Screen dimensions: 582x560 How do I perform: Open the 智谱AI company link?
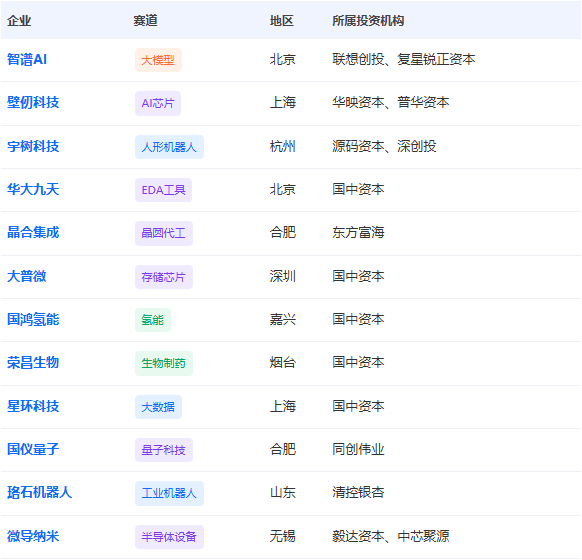[27, 59]
